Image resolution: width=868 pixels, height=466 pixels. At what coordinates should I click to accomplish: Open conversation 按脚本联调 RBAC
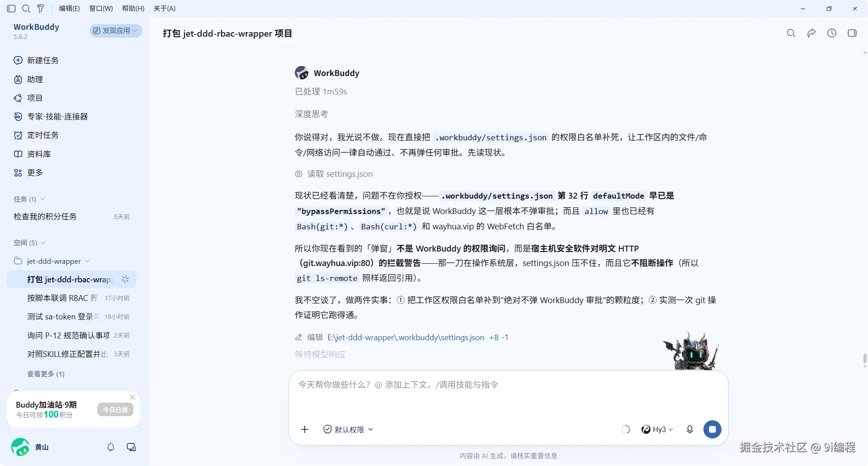pos(71,298)
